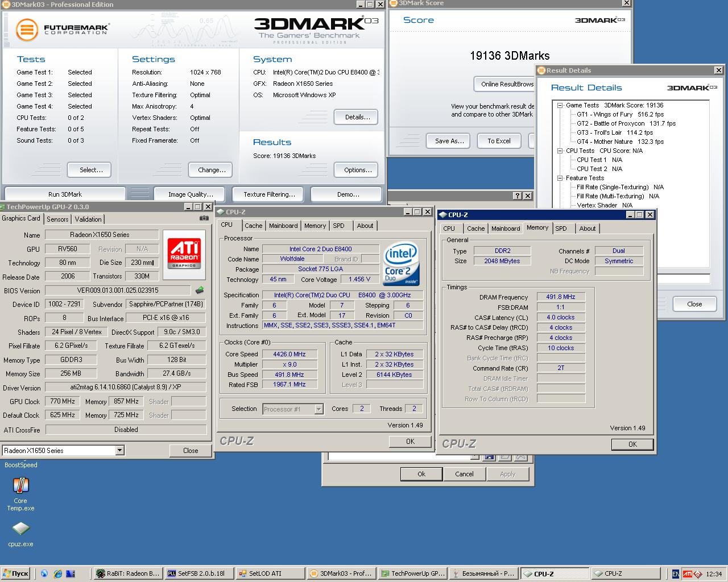Open About tab in right CPU-Z window
This screenshot has width=728, height=582.
(x=588, y=228)
